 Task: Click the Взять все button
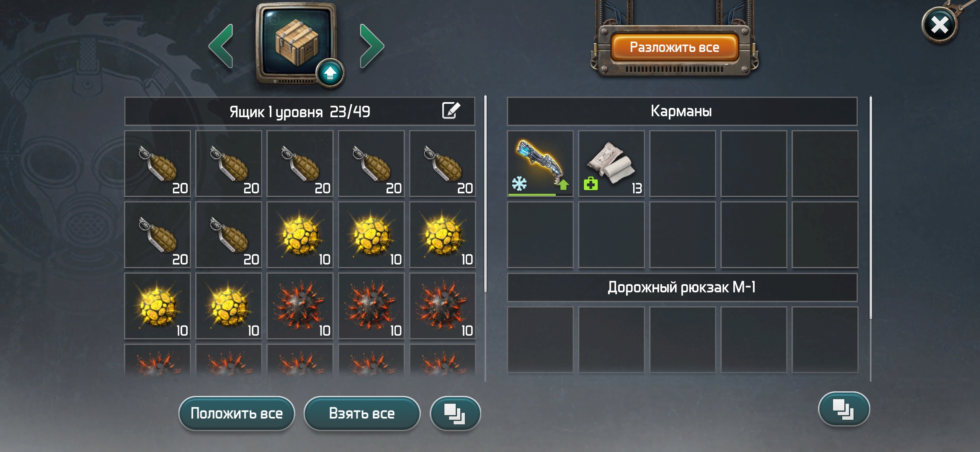coord(362,413)
